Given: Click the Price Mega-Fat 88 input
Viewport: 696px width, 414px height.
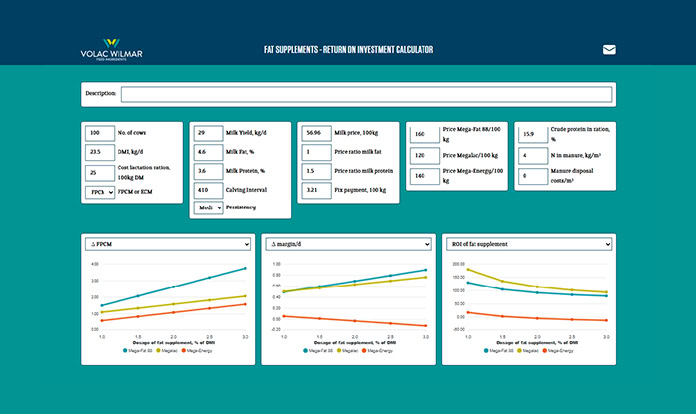Looking at the screenshot, I should click(x=425, y=134).
